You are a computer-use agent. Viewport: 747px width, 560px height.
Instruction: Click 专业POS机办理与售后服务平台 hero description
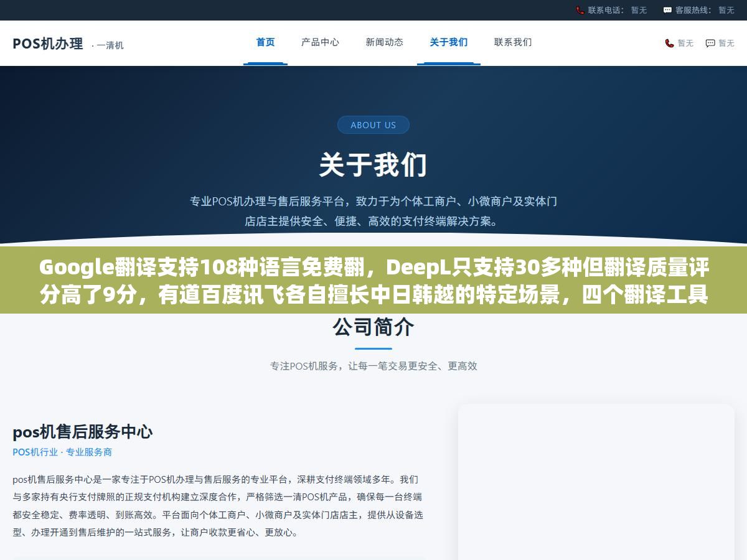tap(374, 211)
